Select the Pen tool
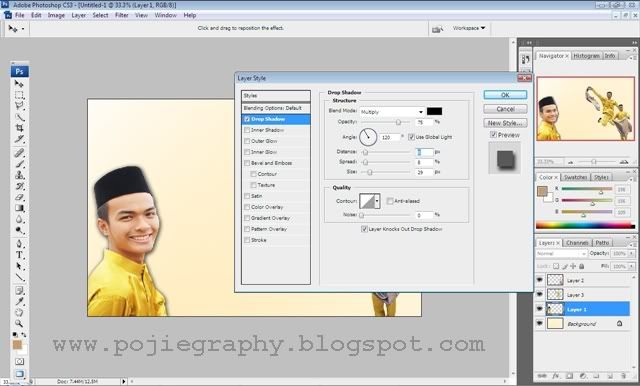The image size is (640, 386). point(19,244)
